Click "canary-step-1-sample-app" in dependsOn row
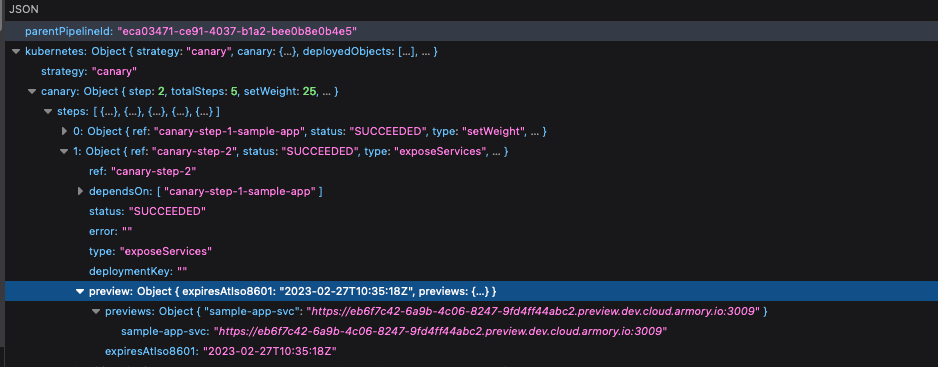Image resolution: width=938 pixels, height=367 pixels. coord(241,192)
